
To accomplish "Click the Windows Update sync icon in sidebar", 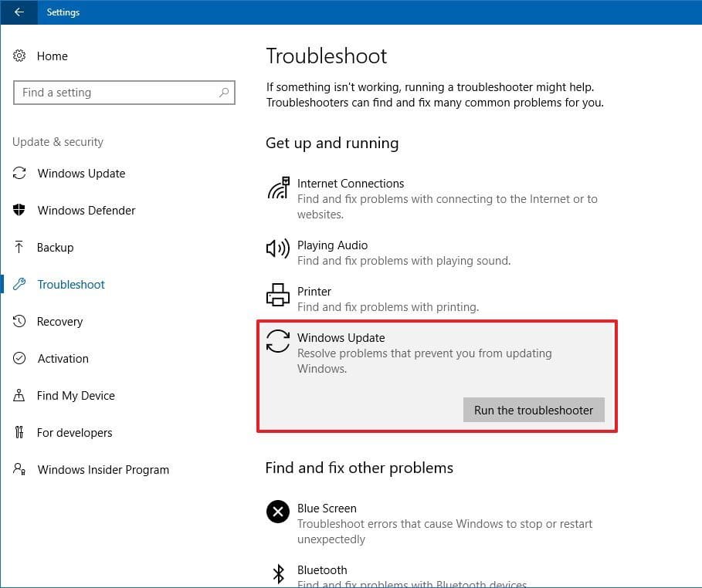I will tap(19, 173).
